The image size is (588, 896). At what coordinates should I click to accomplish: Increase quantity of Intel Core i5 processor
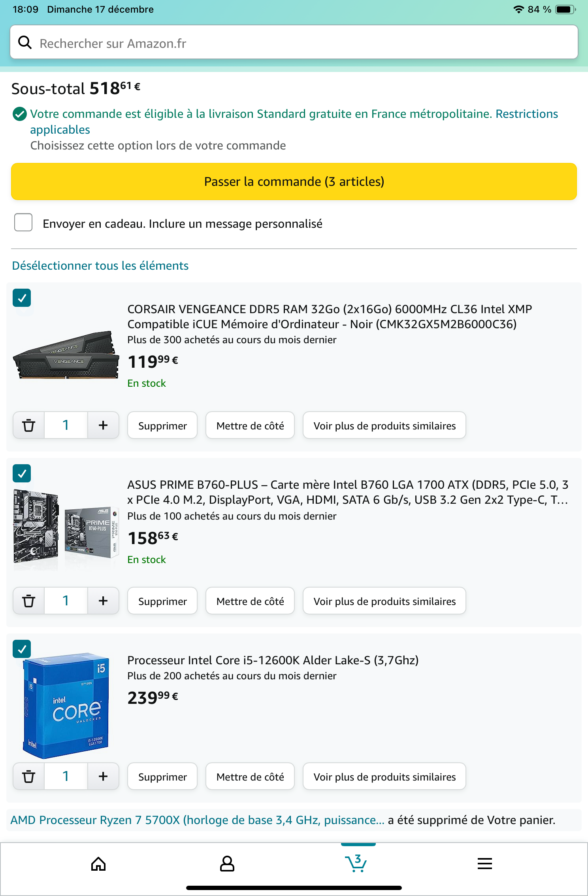click(103, 777)
